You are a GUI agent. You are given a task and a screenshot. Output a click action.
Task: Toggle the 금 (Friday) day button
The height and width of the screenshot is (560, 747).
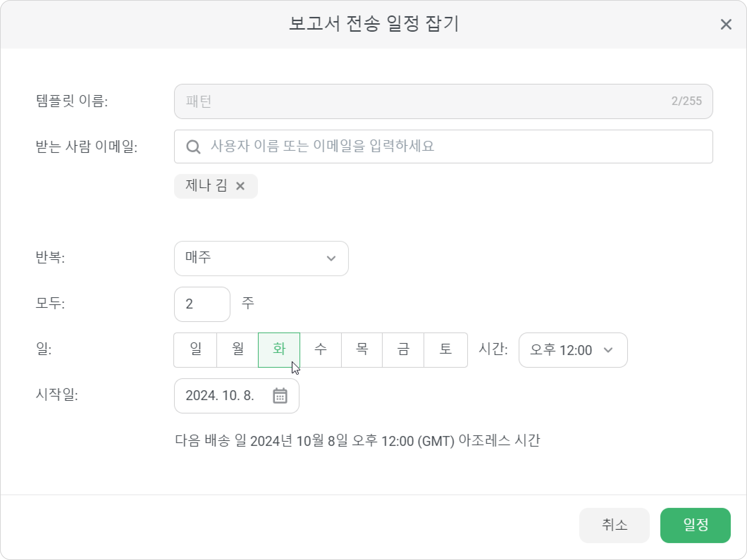coord(403,350)
